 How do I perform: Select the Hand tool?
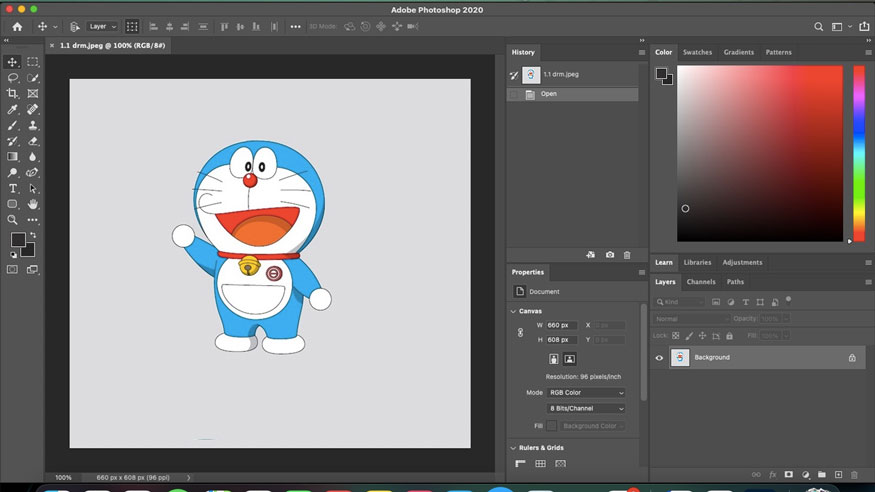33,204
